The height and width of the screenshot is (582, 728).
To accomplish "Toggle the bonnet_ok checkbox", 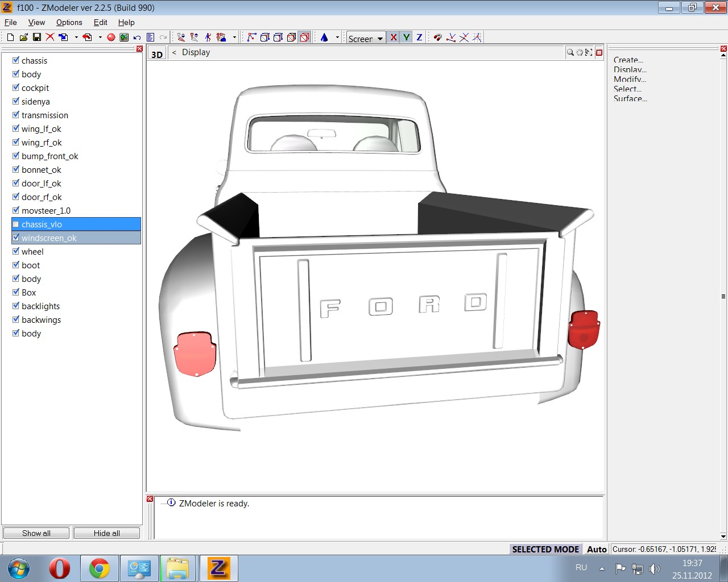I will pyautogui.click(x=16, y=169).
